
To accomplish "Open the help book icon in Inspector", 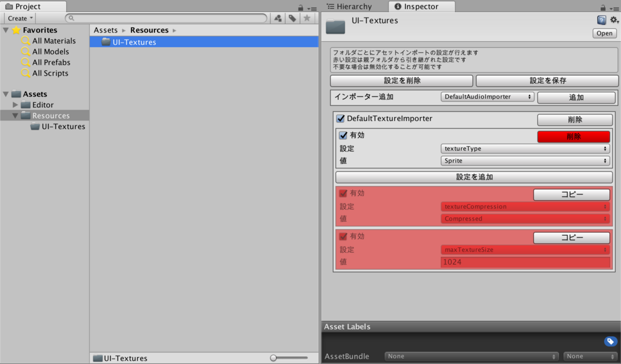I will click(602, 20).
